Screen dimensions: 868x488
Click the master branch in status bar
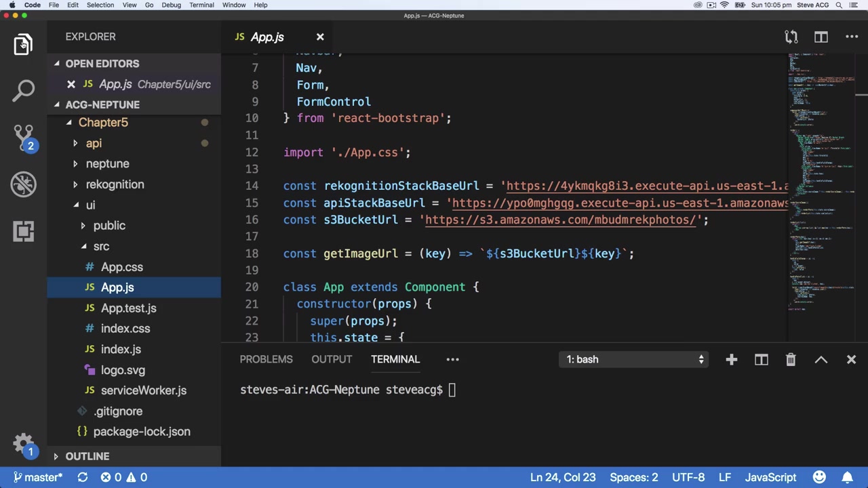(x=38, y=477)
